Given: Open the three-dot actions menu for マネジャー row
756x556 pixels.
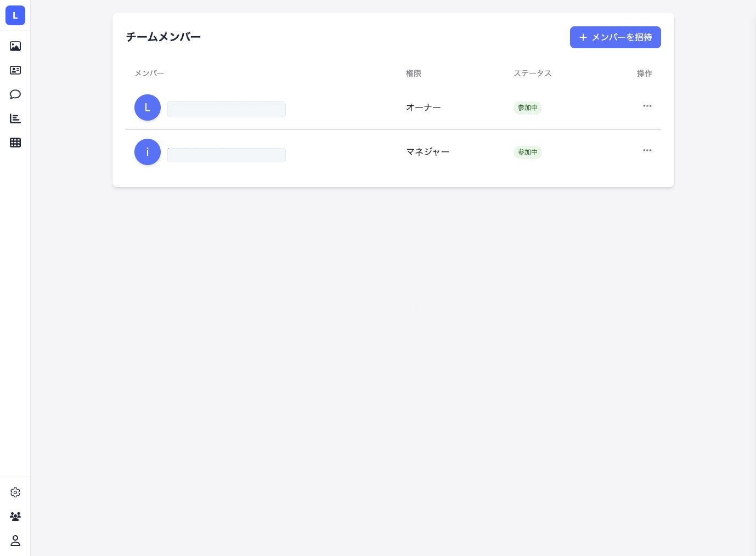Looking at the screenshot, I should [x=647, y=150].
